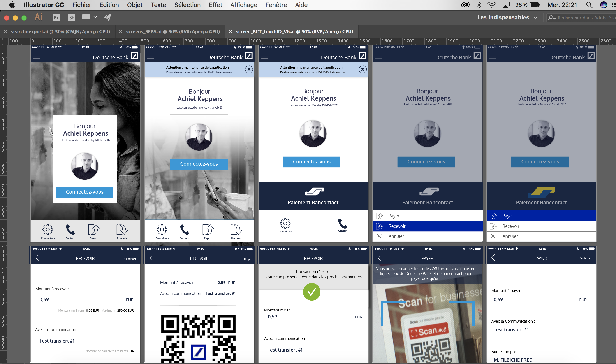Click Recevoir icon on first artboard

(122, 230)
